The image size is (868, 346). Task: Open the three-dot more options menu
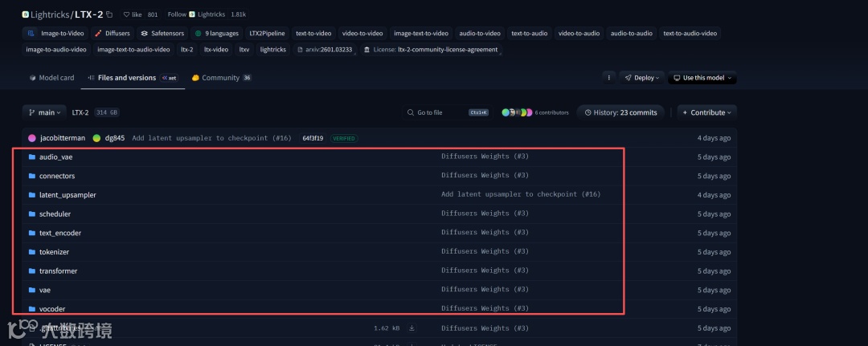[609, 78]
